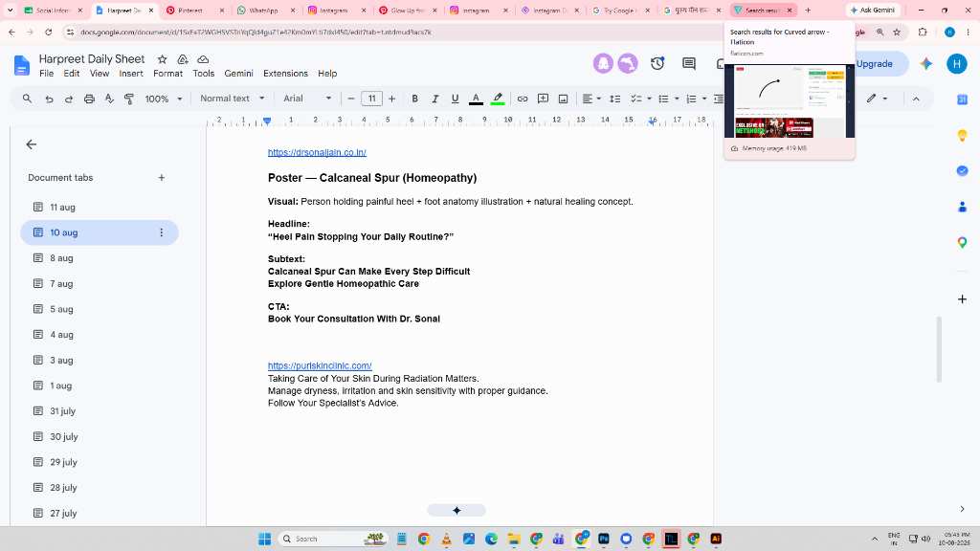Star the Harpreet Daily Sheet document

[x=162, y=59]
